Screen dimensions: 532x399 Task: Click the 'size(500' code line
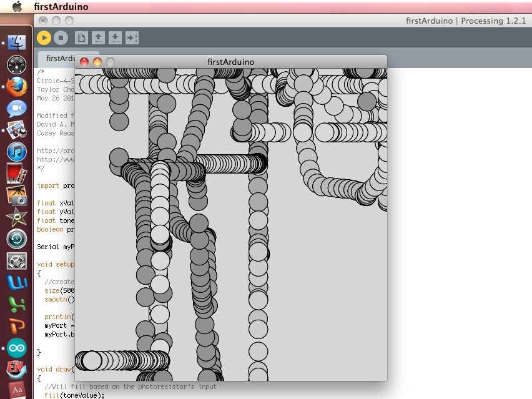59,290
